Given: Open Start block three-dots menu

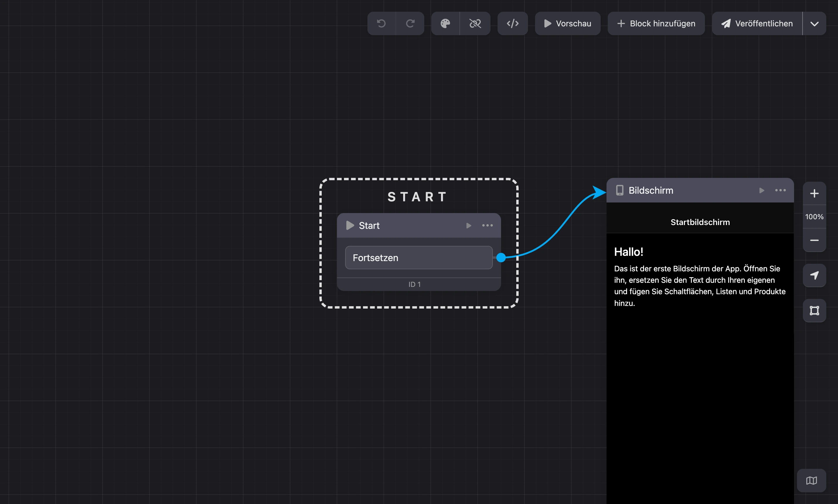Looking at the screenshot, I should click(x=487, y=226).
